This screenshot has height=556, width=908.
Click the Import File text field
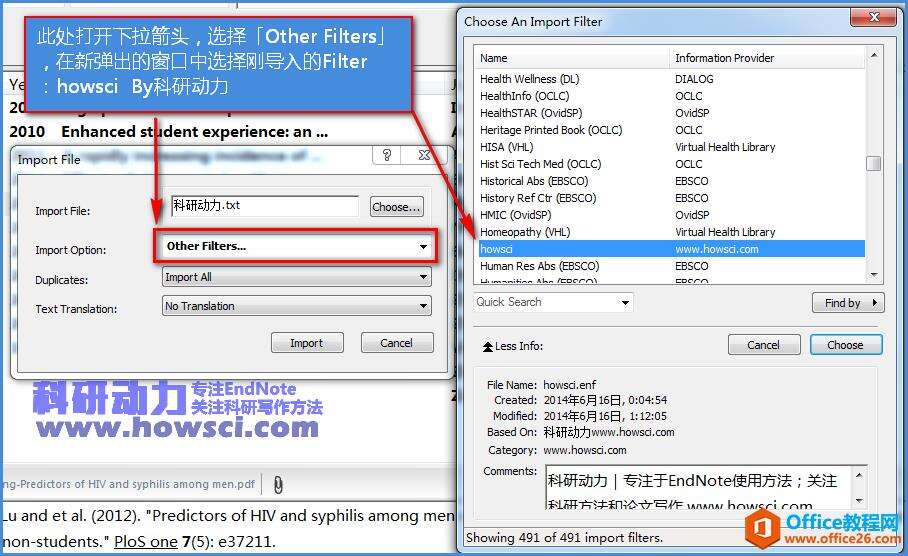click(265, 206)
